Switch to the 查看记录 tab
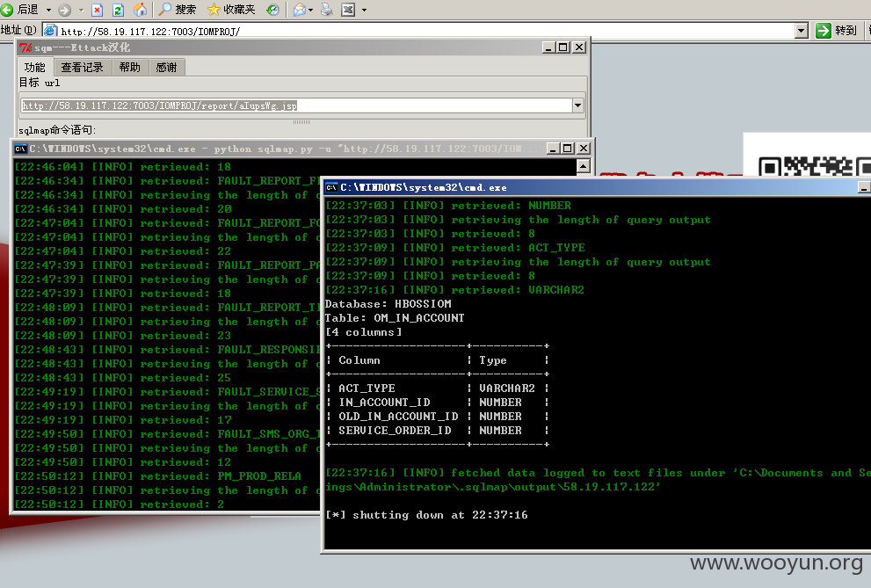The height and width of the screenshot is (588, 871). [82, 67]
